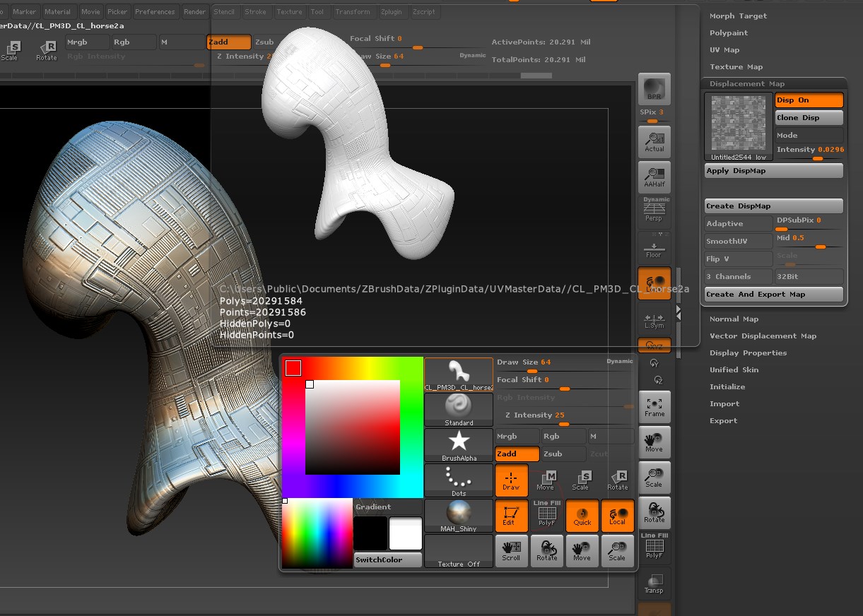Click the SwitchColor button
This screenshot has width=863, height=616.
tap(388, 559)
